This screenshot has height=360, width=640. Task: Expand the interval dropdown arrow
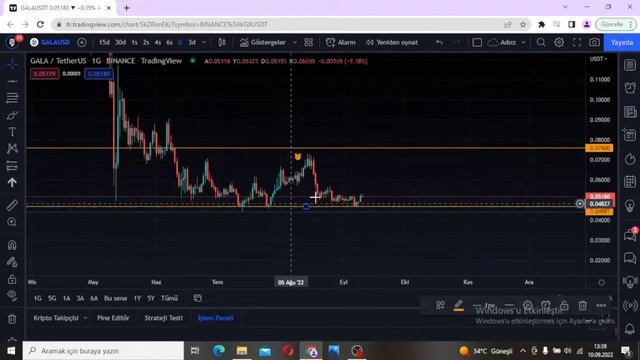[204, 42]
